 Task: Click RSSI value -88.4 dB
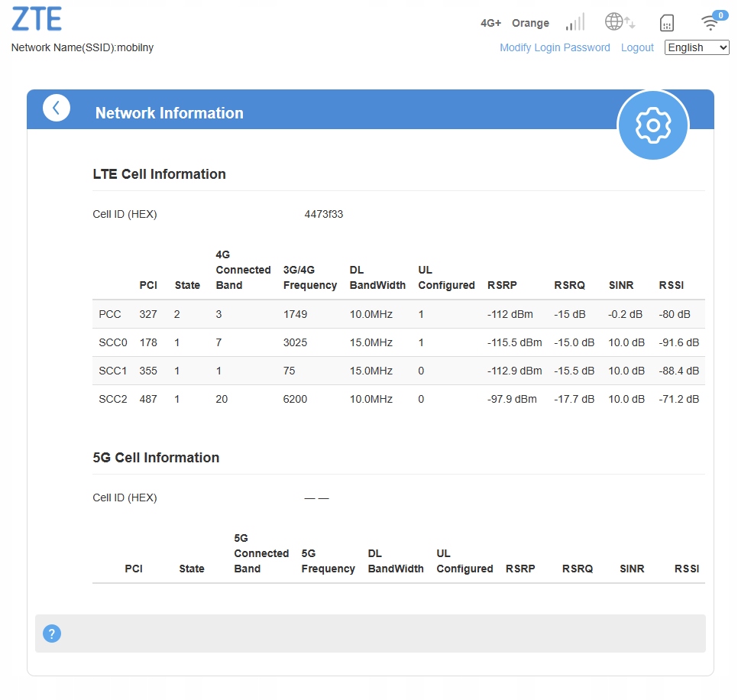(x=678, y=371)
